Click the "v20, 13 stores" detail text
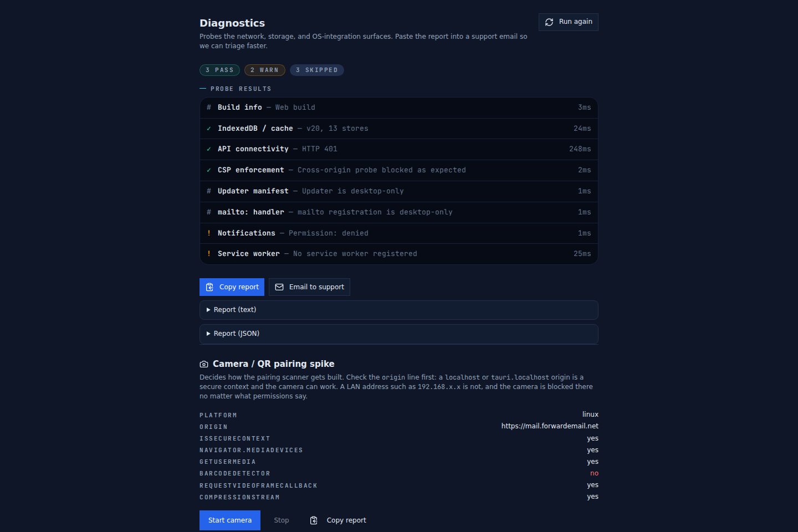 (x=337, y=129)
